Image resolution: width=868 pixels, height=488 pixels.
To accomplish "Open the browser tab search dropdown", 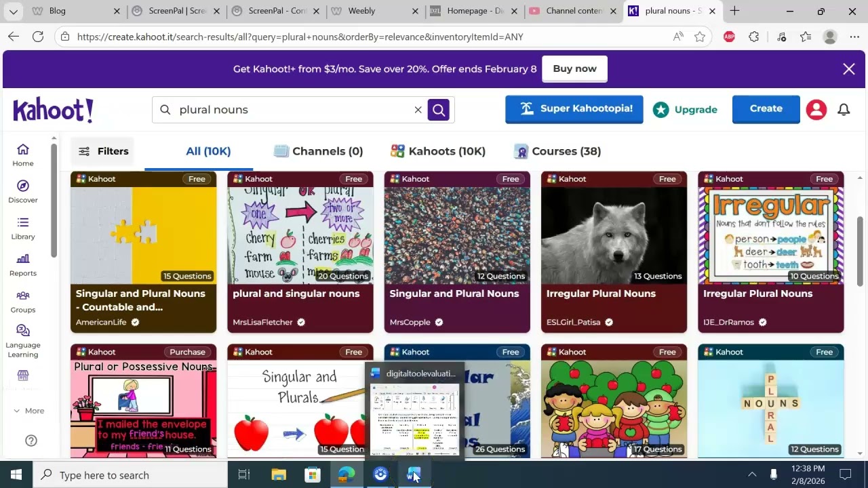I will pos(14,11).
